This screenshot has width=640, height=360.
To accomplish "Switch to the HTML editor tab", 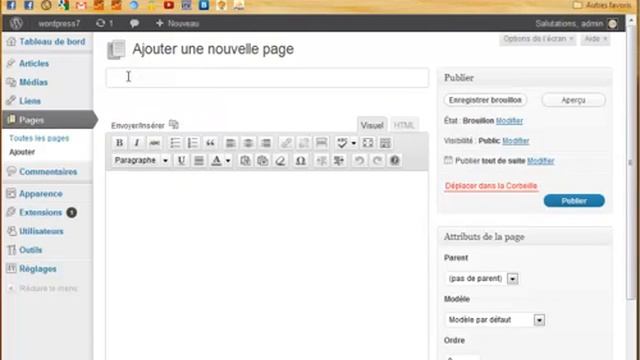I will pos(404,125).
